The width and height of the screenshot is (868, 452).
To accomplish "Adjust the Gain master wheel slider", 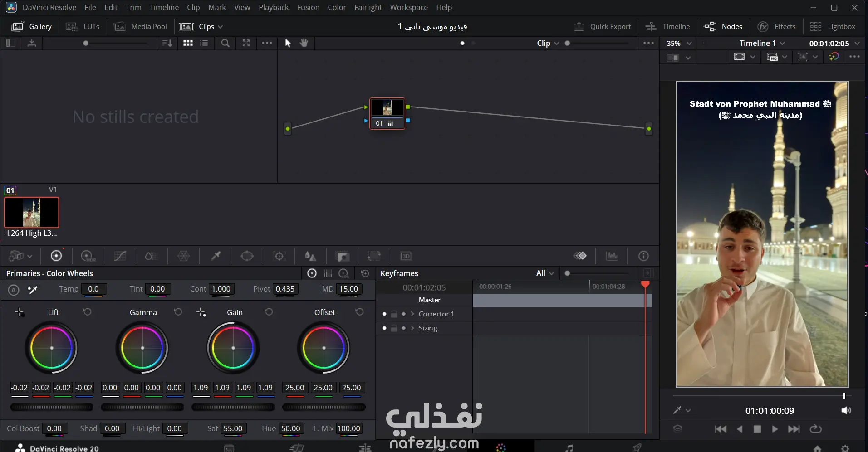I will 233,407.
